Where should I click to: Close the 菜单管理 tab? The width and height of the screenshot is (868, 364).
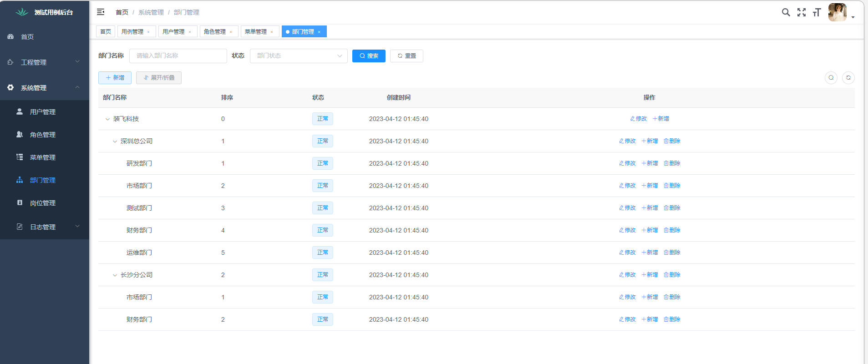272,32
